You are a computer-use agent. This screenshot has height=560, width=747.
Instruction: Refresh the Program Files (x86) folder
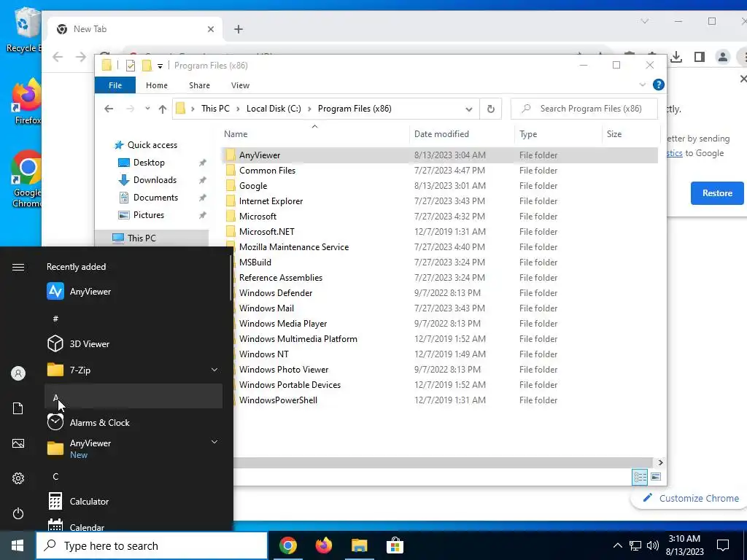tap(491, 109)
